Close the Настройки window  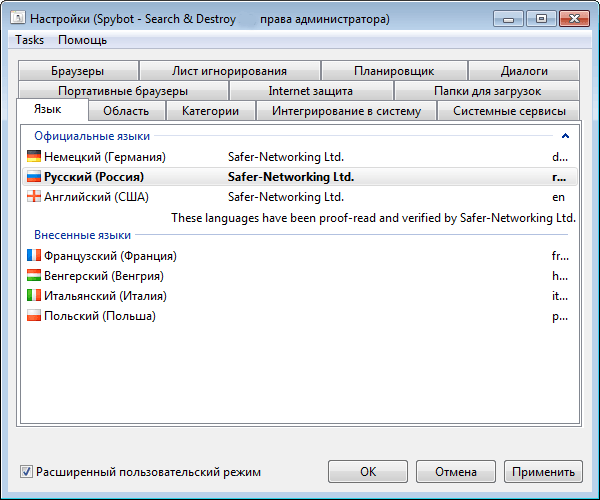(x=574, y=19)
